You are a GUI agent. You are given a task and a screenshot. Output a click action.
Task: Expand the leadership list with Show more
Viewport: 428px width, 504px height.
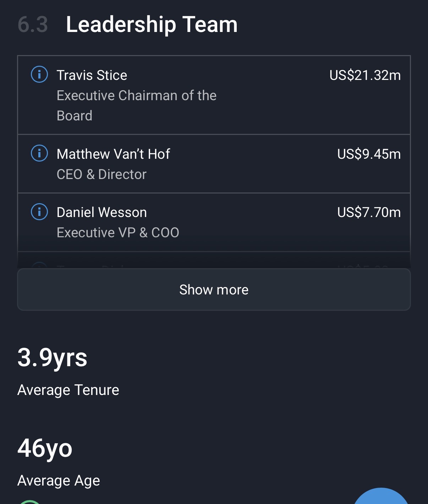(x=214, y=289)
